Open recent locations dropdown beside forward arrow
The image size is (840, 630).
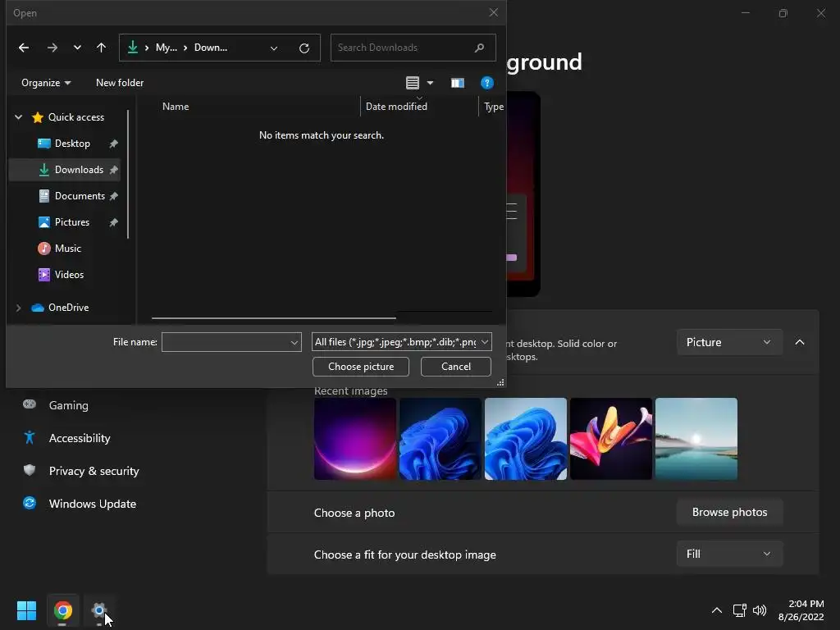[x=77, y=48]
